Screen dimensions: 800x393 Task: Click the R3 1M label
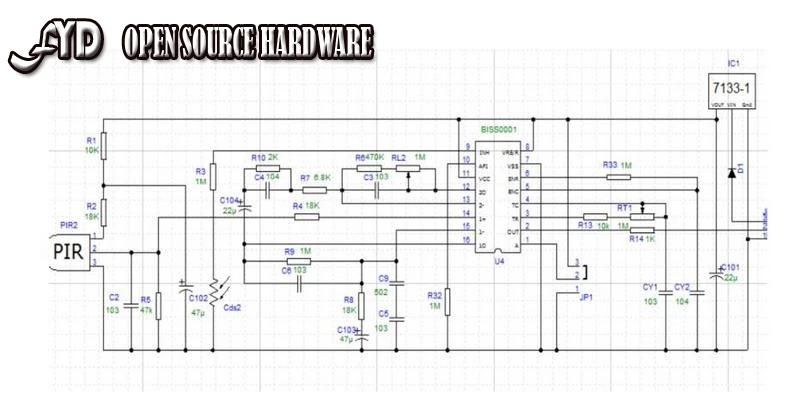click(x=200, y=177)
